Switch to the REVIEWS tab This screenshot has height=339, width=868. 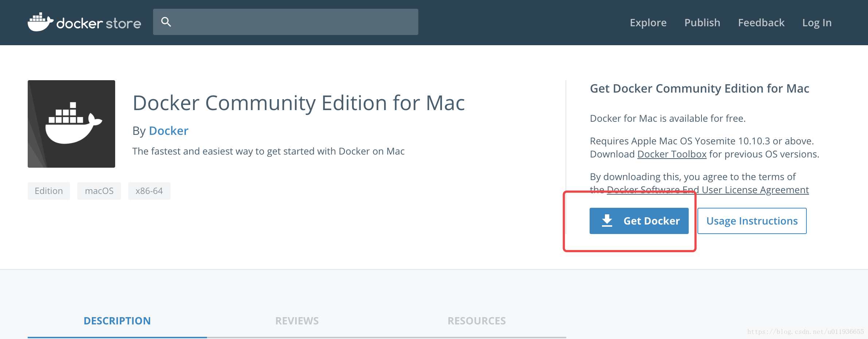click(297, 321)
